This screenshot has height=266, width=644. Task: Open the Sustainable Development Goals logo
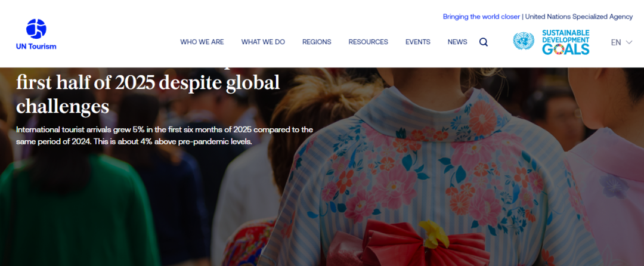tap(565, 42)
